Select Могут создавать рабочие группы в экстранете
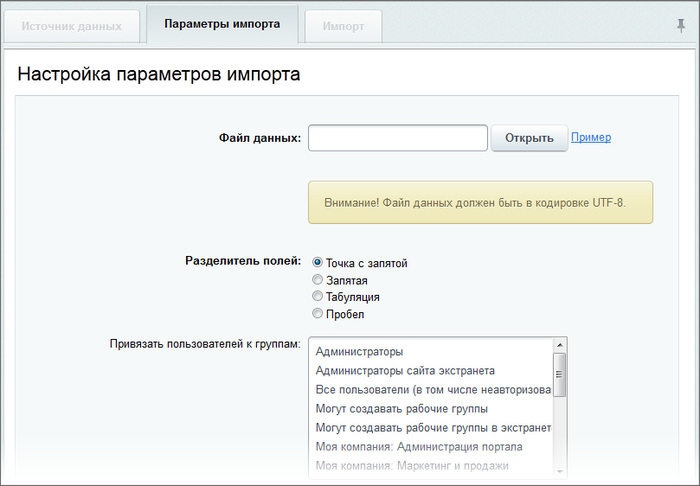 coord(432,428)
